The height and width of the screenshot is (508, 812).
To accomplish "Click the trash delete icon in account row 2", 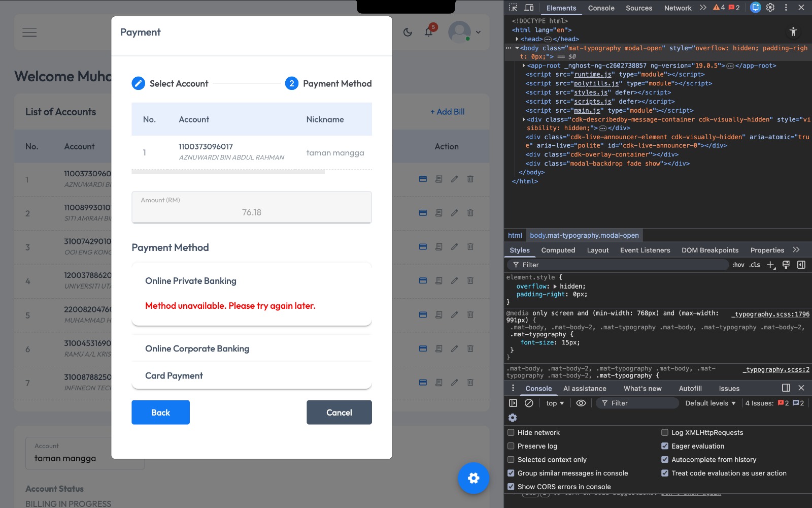I will [470, 213].
